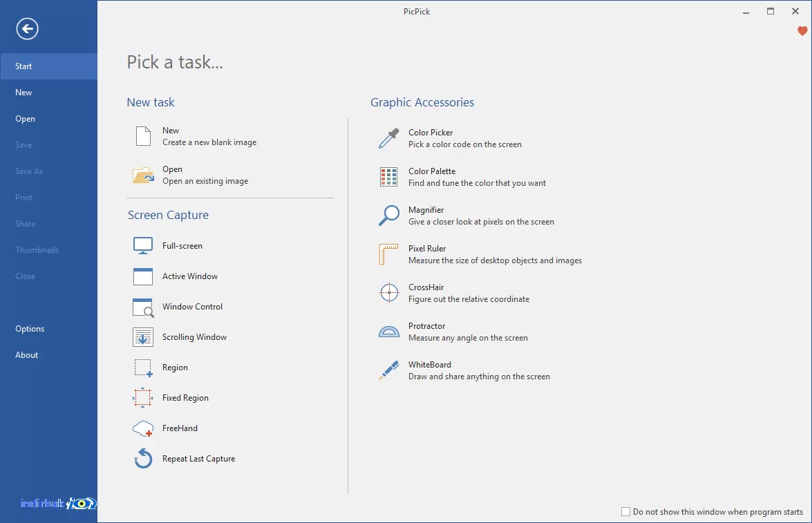This screenshot has width=812, height=523.
Task: Click the Color Picker eyedropper icon
Action: click(x=389, y=138)
